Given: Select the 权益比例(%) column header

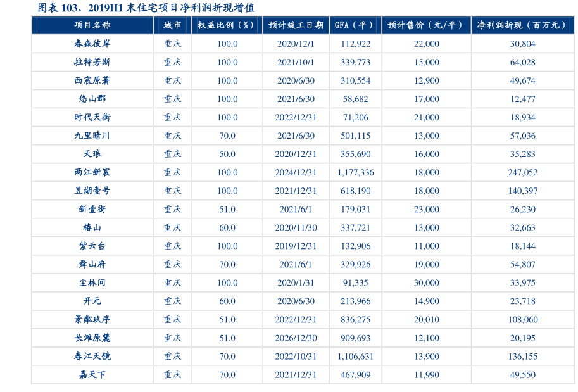Looking at the screenshot, I should click(227, 25).
